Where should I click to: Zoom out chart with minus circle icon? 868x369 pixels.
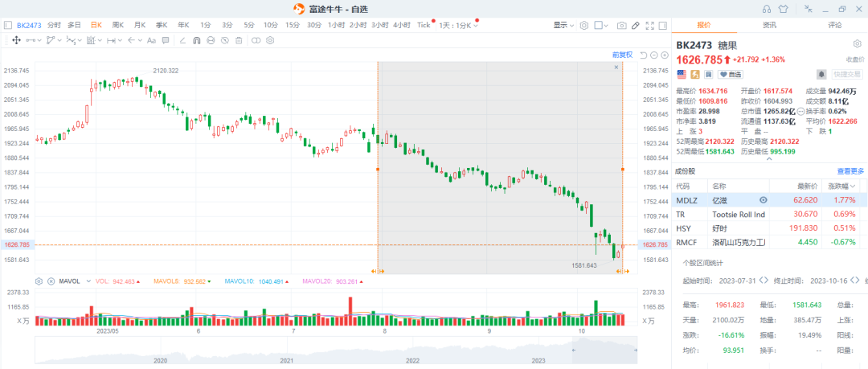point(653,55)
